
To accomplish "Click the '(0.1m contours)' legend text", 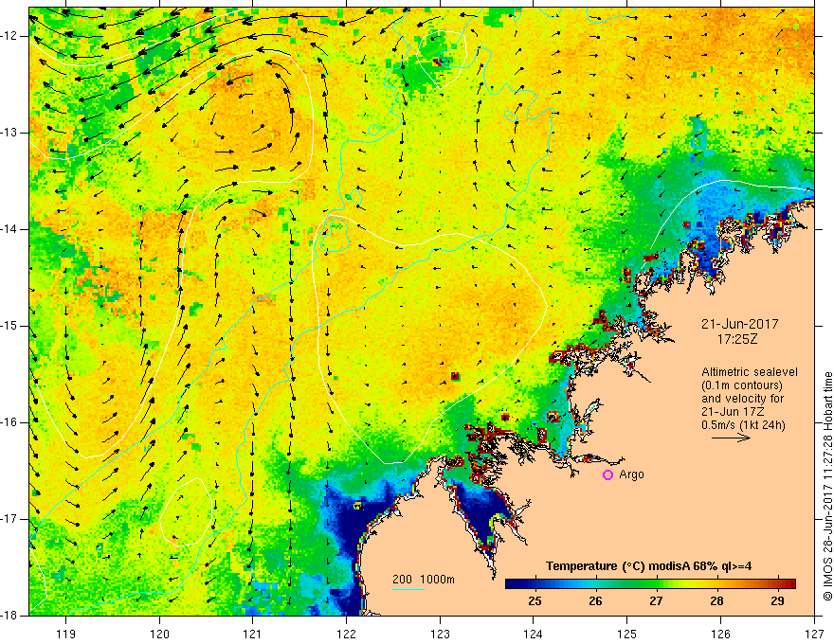I will tap(742, 385).
